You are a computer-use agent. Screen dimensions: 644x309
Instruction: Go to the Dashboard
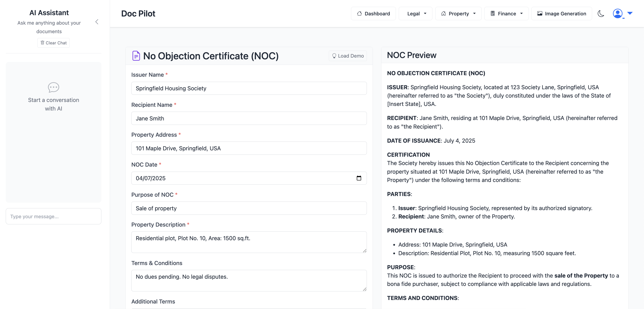coord(373,13)
